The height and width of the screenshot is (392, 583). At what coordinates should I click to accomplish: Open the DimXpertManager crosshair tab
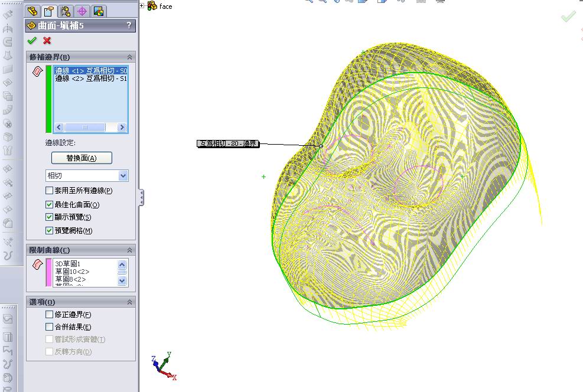click(x=82, y=11)
